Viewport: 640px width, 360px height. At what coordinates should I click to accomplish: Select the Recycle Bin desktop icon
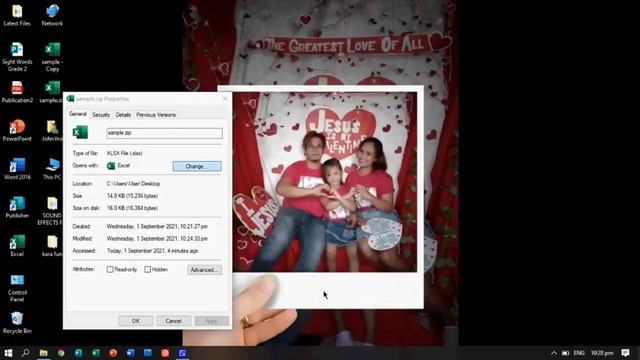pyautogui.click(x=17, y=322)
